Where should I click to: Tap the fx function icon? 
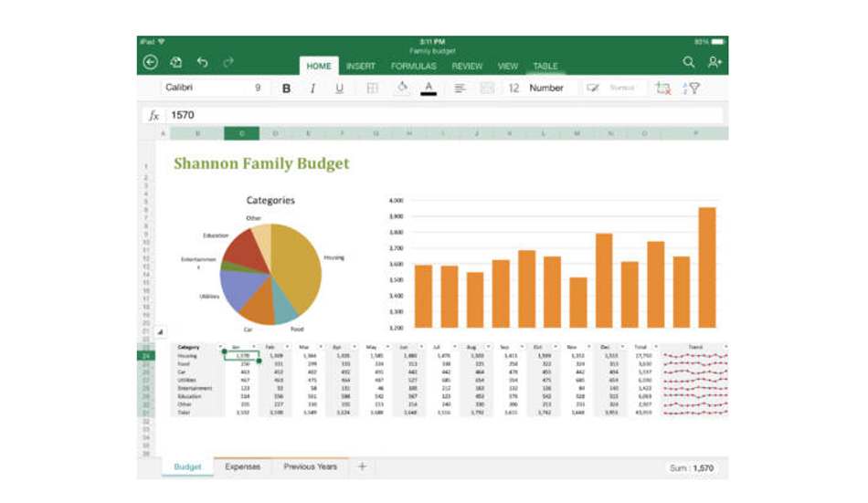(153, 115)
